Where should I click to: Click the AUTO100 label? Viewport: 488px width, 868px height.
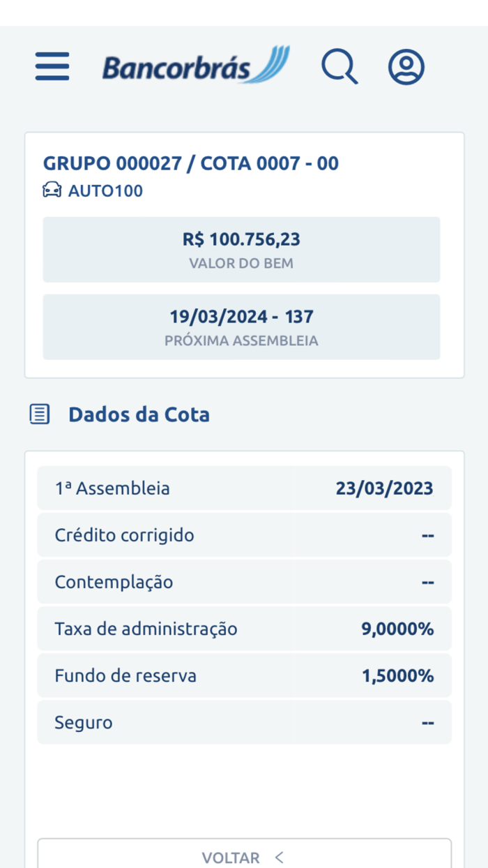pos(105,190)
